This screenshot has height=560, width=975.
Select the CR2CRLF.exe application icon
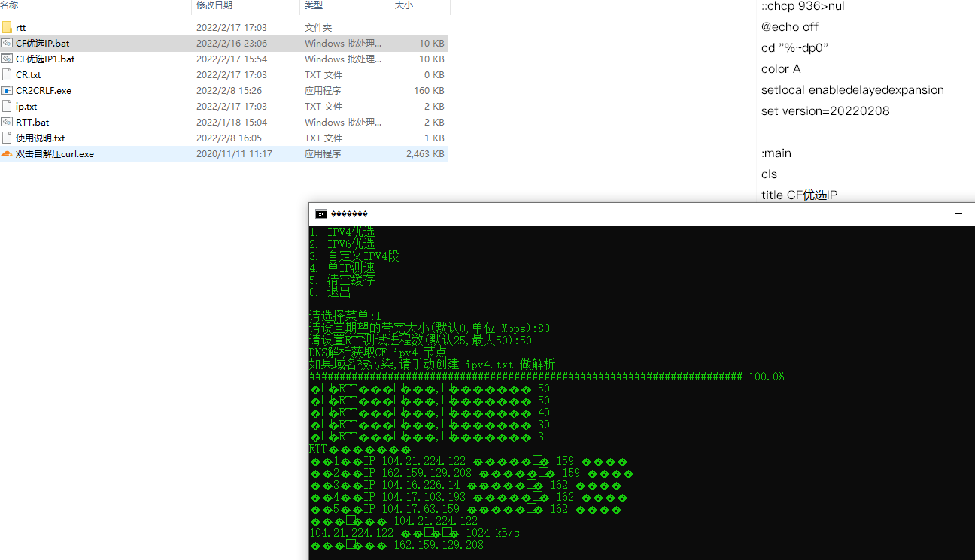[8, 90]
